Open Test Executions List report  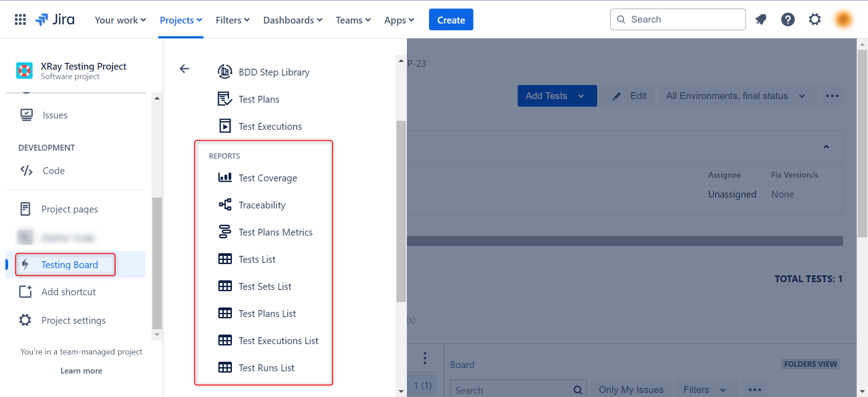click(278, 341)
